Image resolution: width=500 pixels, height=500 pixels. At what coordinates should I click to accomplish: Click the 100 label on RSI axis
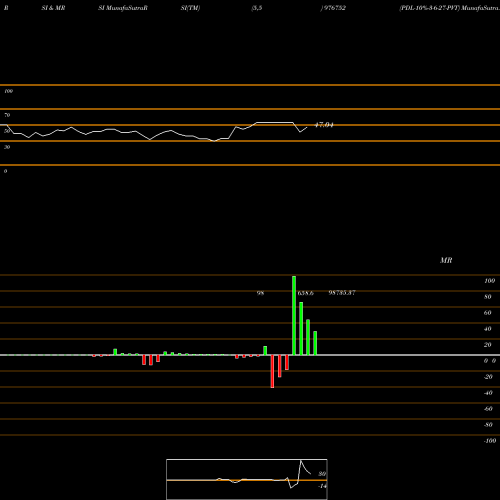[x=8, y=91]
